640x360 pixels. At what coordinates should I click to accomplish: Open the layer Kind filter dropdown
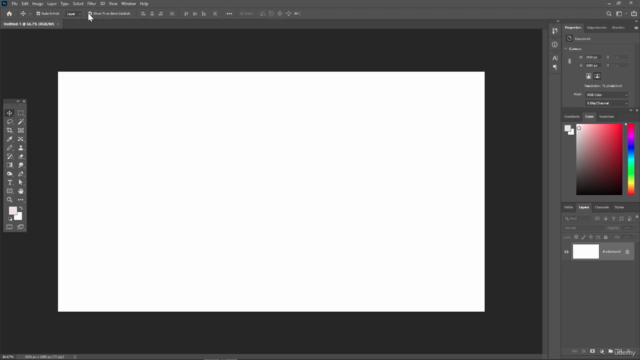pyautogui.click(x=577, y=219)
